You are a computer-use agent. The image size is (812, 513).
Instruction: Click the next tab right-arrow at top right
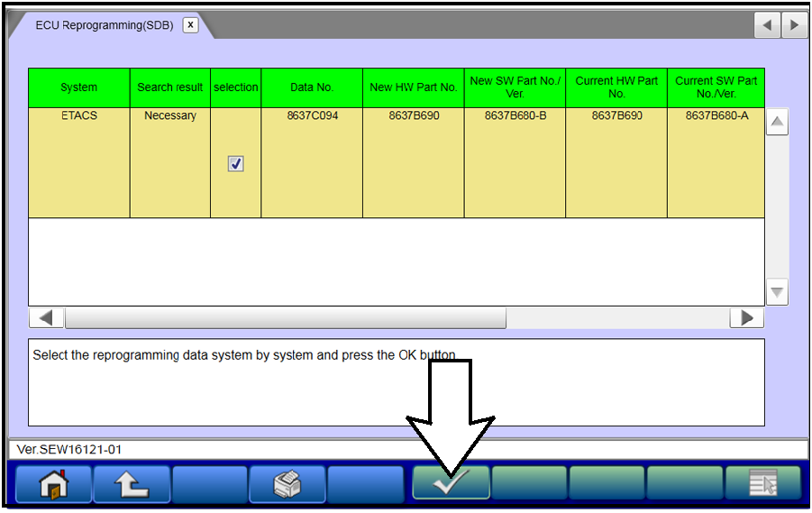[793, 25]
